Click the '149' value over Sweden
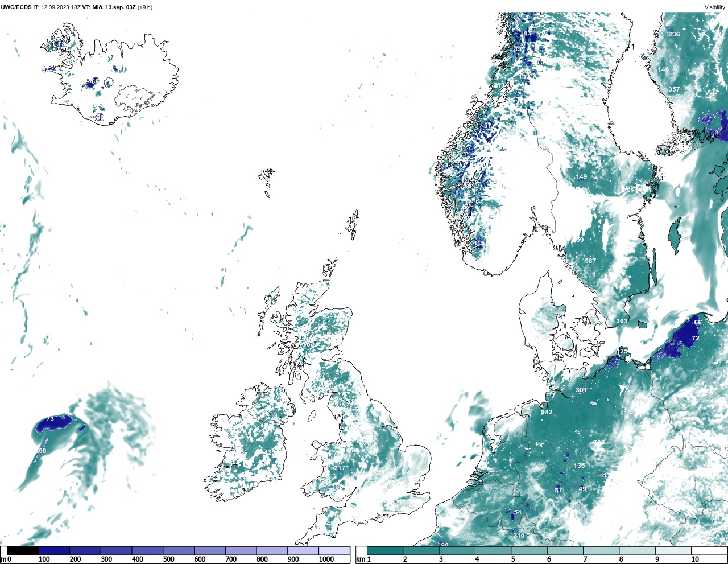Image resolution: width=728 pixels, height=564 pixels. (x=581, y=176)
